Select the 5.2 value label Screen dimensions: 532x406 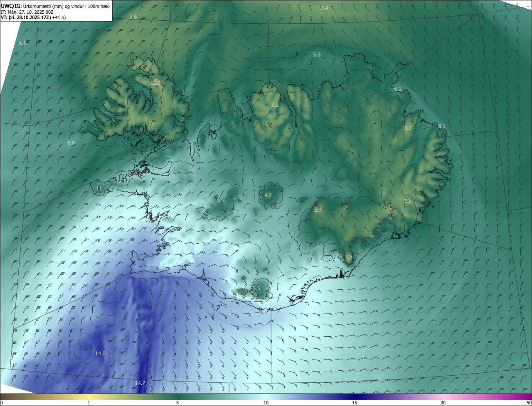(x=216, y=198)
